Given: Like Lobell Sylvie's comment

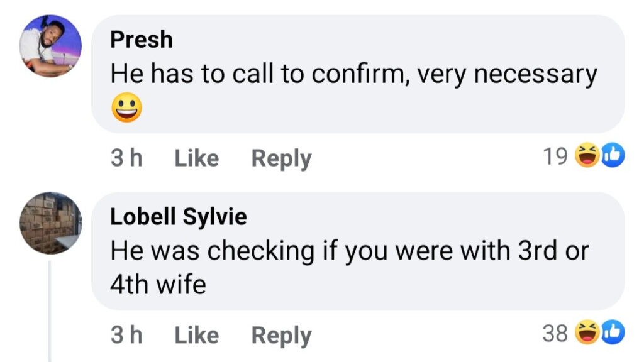Looking at the screenshot, I should tap(196, 335).
